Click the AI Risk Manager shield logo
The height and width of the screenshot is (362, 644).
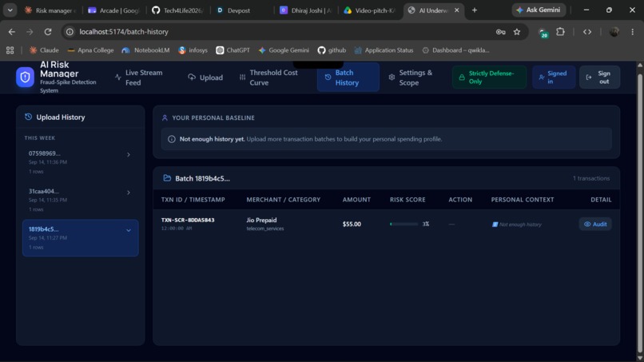click(25, 78)
